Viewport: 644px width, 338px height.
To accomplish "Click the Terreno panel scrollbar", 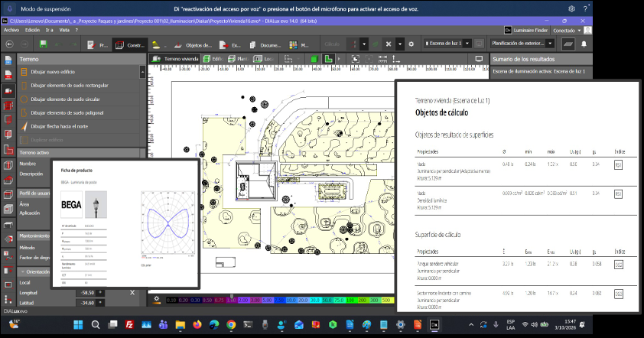I will point(142,73).
